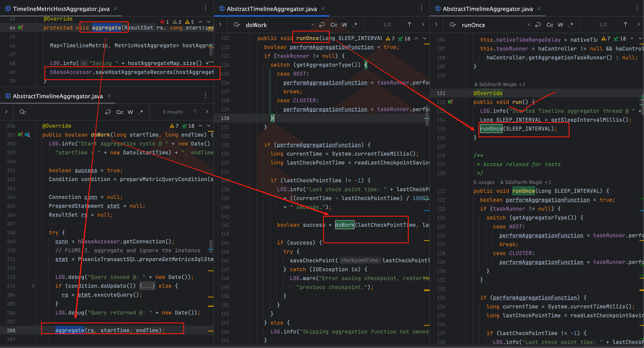Click warnings indicator in lower-left editor

(x=174, y=126)
